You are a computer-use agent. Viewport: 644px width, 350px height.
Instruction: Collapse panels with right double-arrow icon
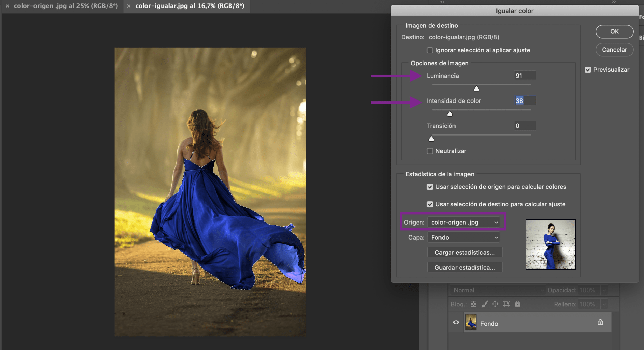click(614, 2)
